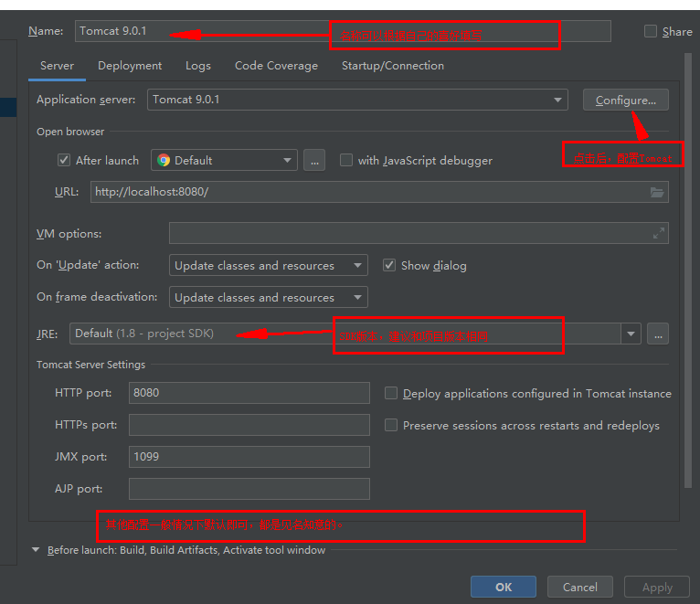Click the JRE browse ellipsis button
700x604 pixels.
click(x=658, y=334)
